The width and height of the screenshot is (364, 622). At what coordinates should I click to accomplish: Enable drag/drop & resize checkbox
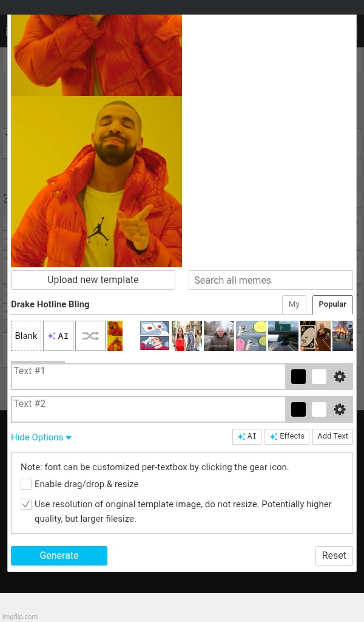tap(26, 484)
